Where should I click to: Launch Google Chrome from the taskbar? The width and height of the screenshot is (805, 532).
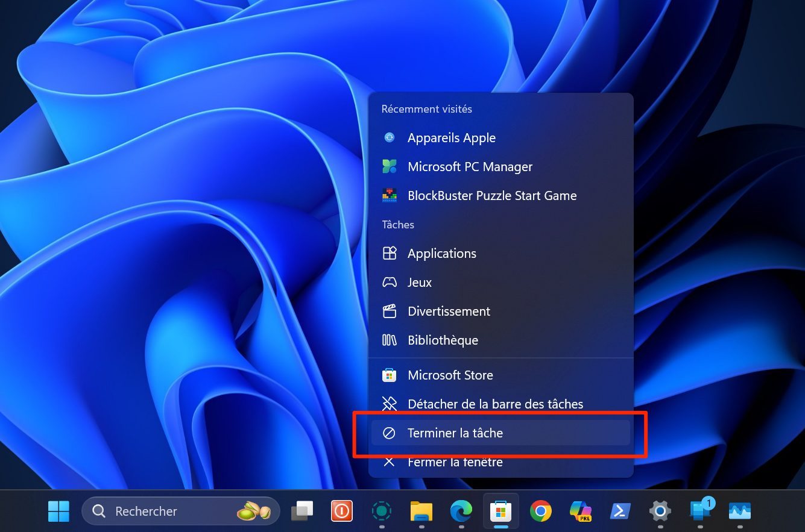541,511
